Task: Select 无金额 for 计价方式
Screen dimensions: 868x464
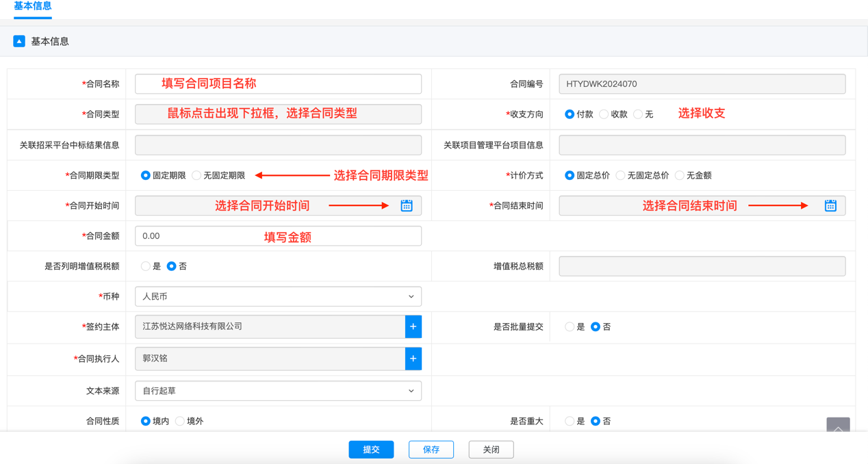Action: point(679,175)
